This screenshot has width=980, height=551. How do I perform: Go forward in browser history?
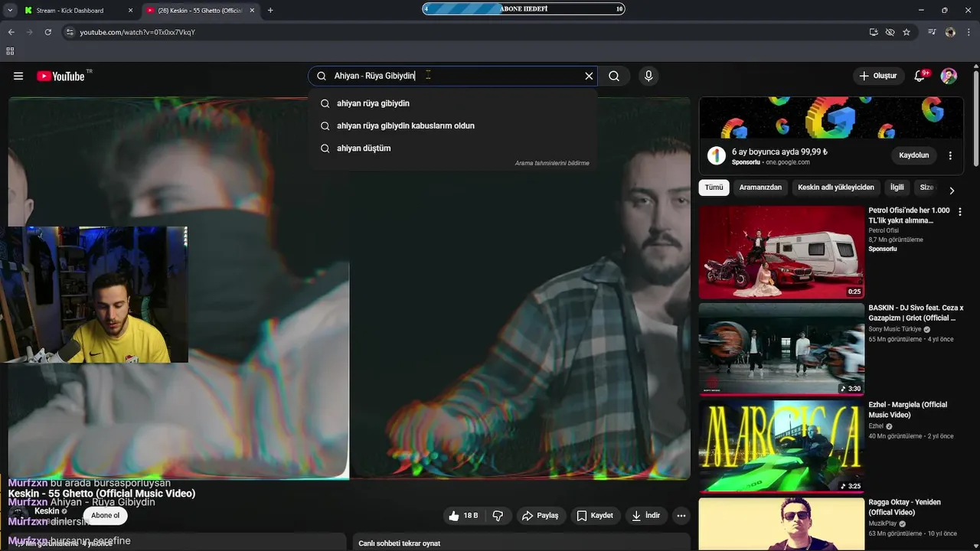point(29,32)
